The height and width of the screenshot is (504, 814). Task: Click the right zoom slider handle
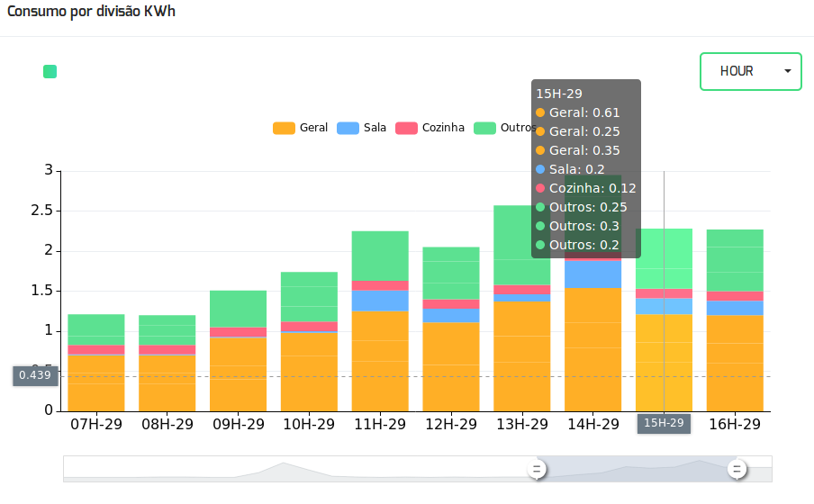pyautogui.click(x=737, y=469)
